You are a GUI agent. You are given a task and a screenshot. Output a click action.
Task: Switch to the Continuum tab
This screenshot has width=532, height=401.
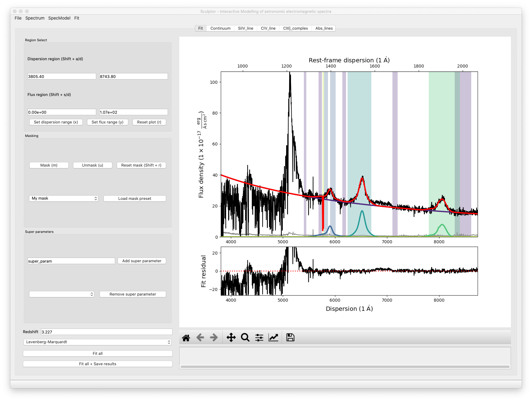pyautogui.click(x=220, y=28)
